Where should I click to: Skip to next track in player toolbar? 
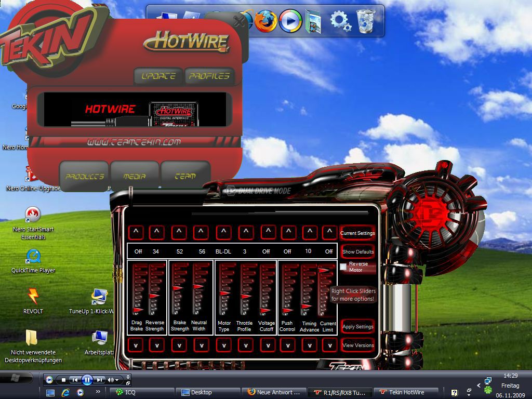click(x=99, y=380)
